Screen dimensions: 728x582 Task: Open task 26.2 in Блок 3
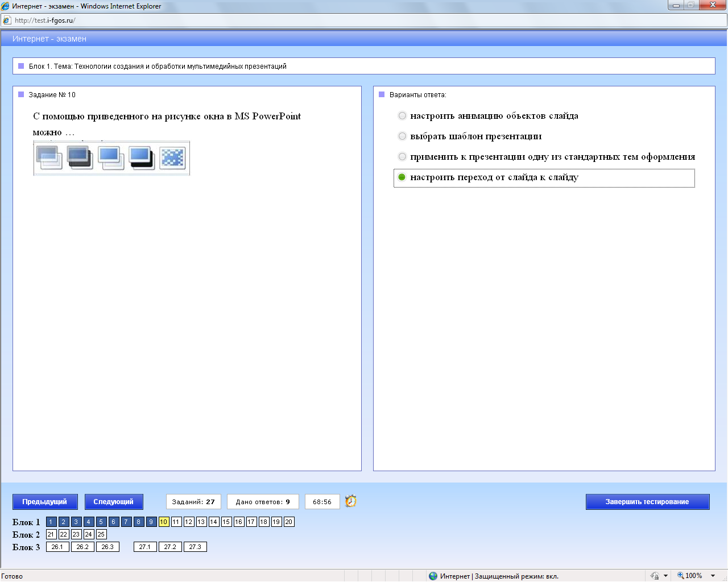pyautogui.click(x=82, y=547)
